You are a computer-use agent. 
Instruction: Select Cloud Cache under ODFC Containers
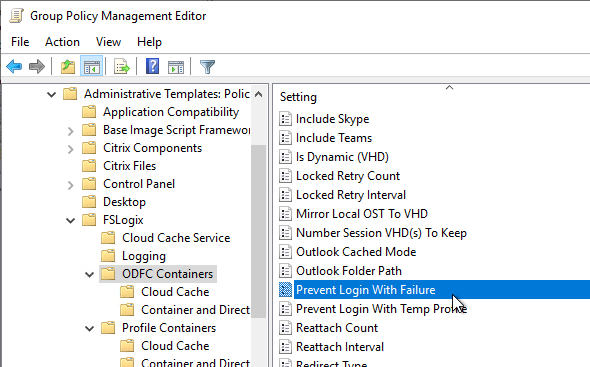[x=175, y=292]
